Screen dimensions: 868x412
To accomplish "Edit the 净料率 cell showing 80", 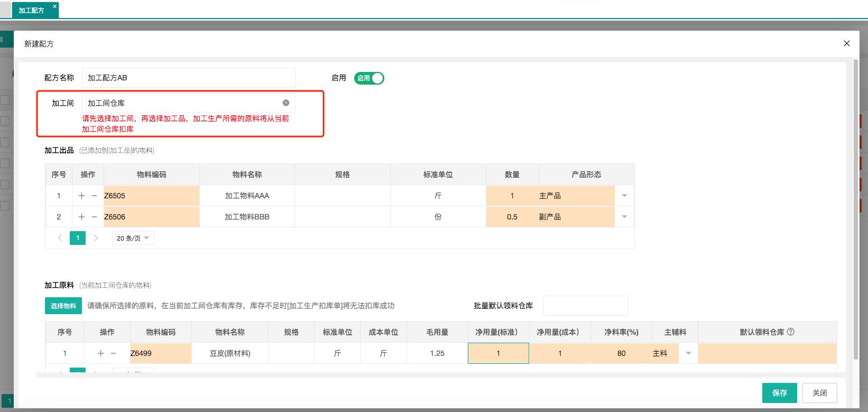I will [621, 353].
